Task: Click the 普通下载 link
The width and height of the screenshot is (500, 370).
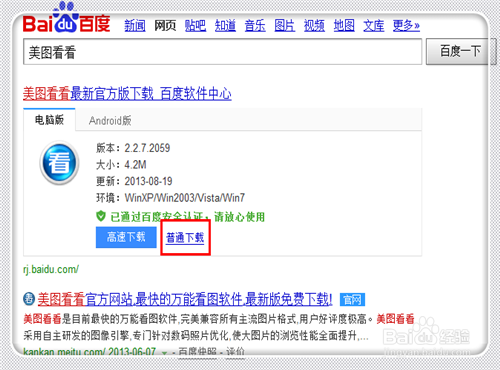Action: point(185,238)
